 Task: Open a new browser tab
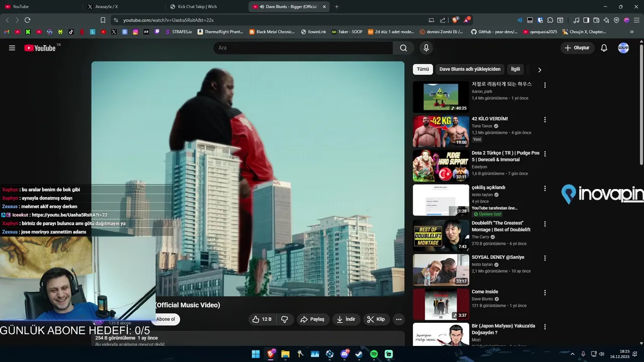tap(337, 7)
